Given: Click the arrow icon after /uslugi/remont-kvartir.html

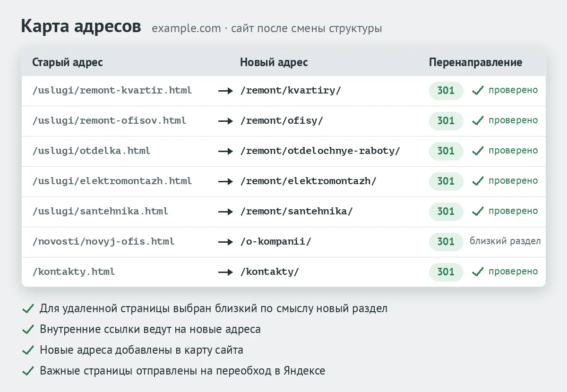Looking at the screenshot, I should point(225,91).
